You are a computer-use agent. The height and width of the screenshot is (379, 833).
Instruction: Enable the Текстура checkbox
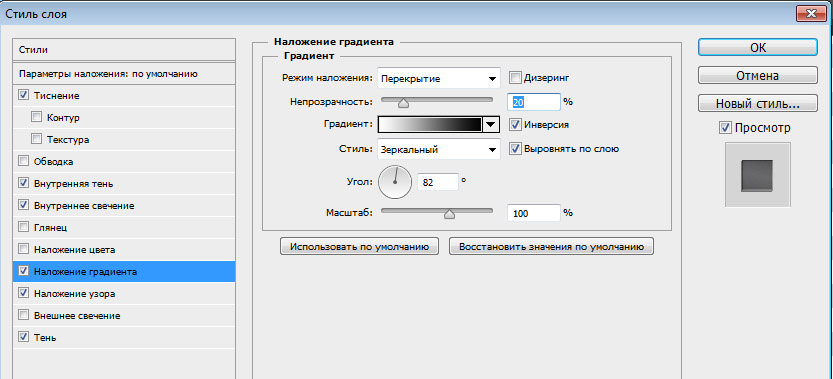click(37, 139)
